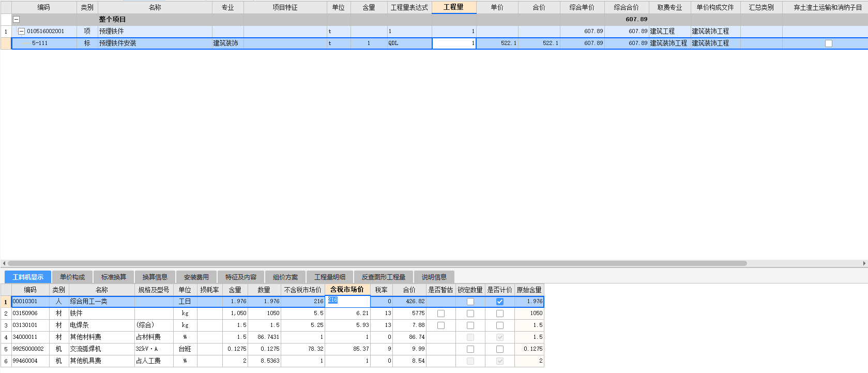Click the 607.89 total in 整个项目 row
This screenshot has width=868, height=373.
point(636,19)
